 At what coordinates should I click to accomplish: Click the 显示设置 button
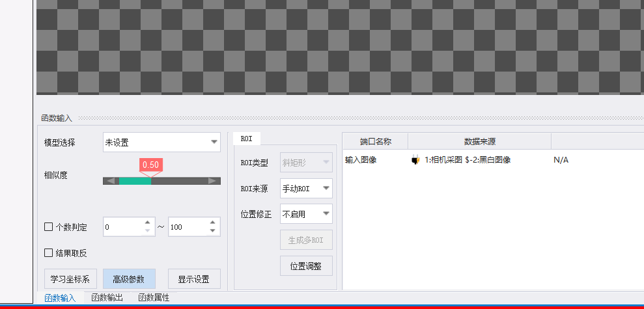pos(194,279)
